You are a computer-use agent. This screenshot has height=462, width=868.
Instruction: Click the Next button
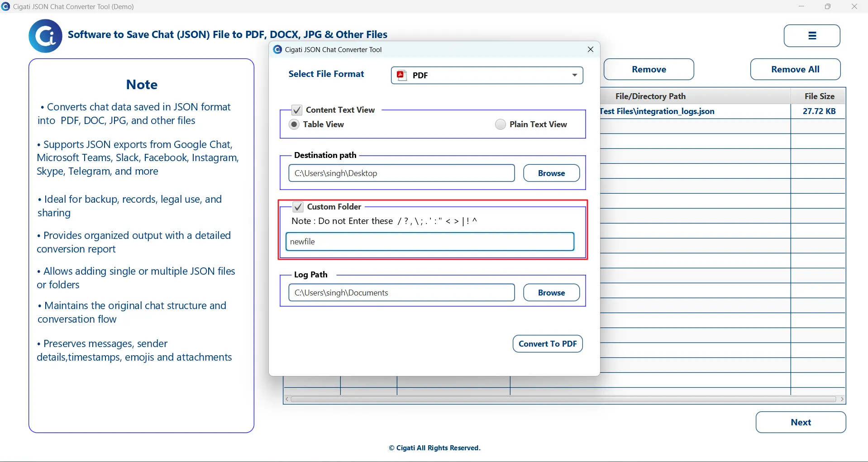[x=801, y=422]
